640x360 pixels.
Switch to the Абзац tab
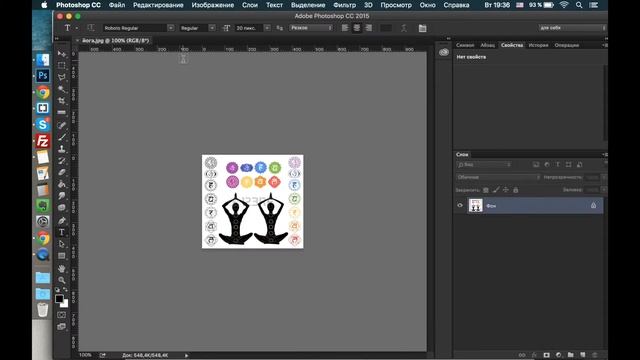(x=487, y=45)
